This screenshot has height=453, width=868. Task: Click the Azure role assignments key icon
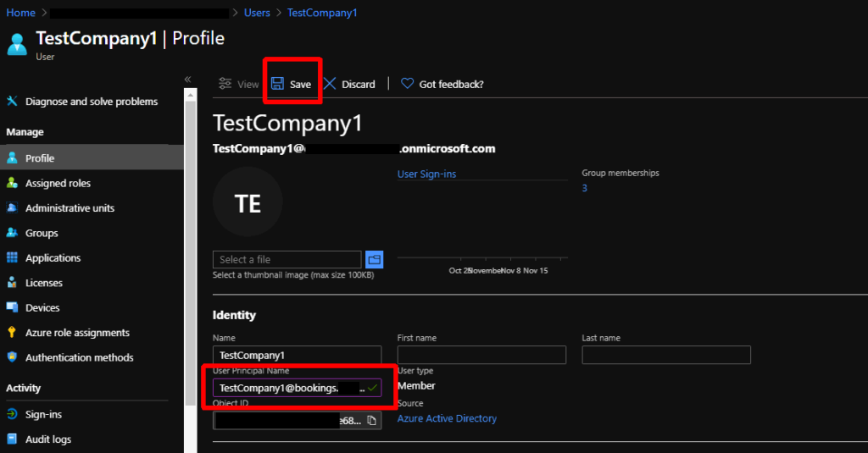coord(12,332)
